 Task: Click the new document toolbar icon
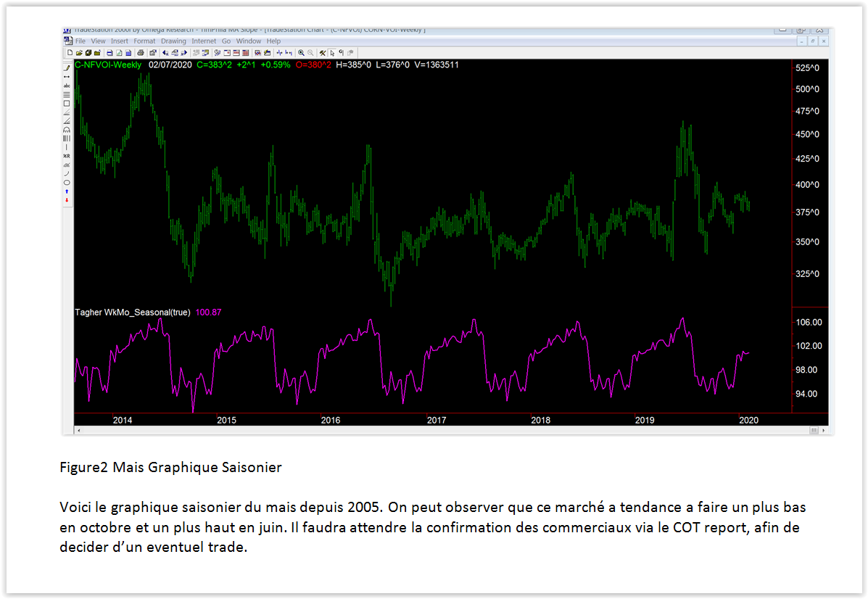[70, 53]
